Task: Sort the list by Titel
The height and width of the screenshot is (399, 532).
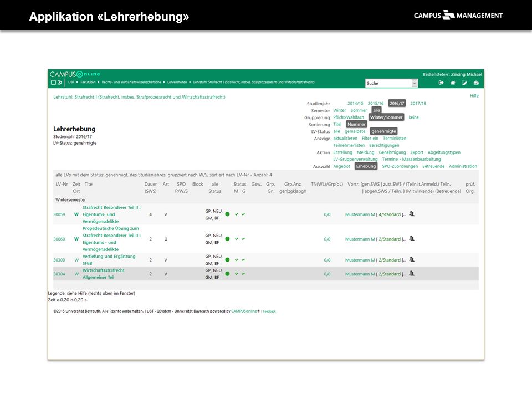Action: 337,125
